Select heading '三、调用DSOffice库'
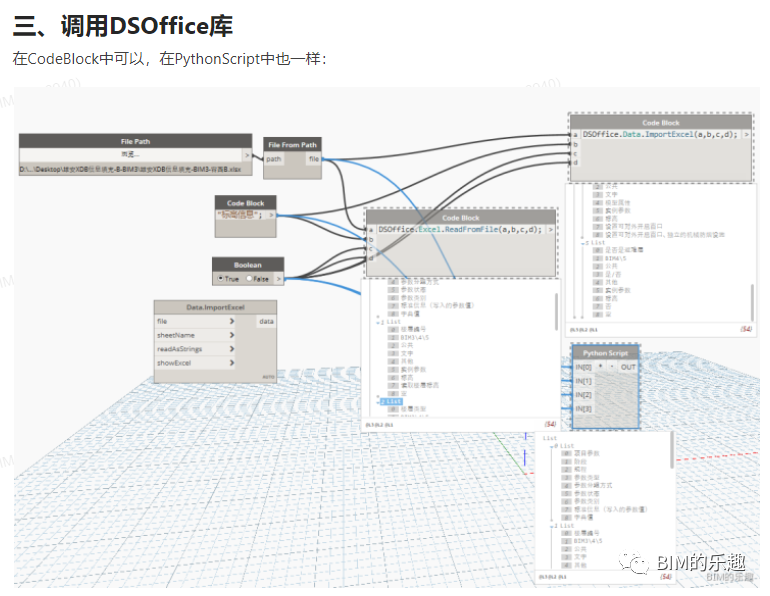The width and height of the screenshot is (770, 596). (123, 26)
